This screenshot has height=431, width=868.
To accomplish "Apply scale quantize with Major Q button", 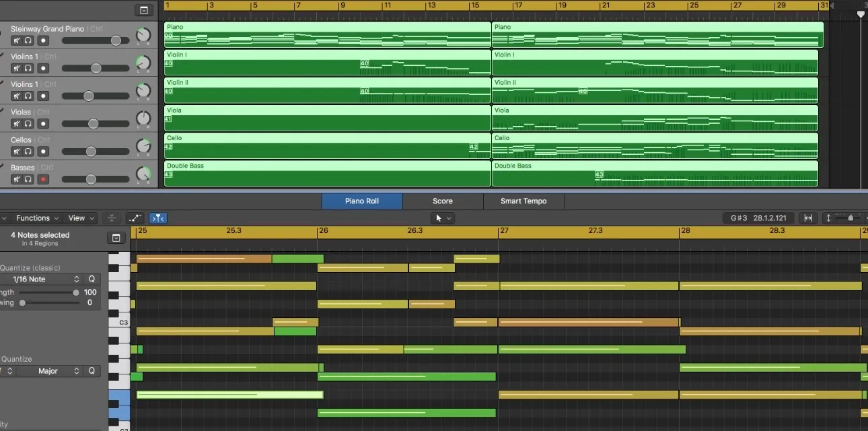I will tap(92, 371).
